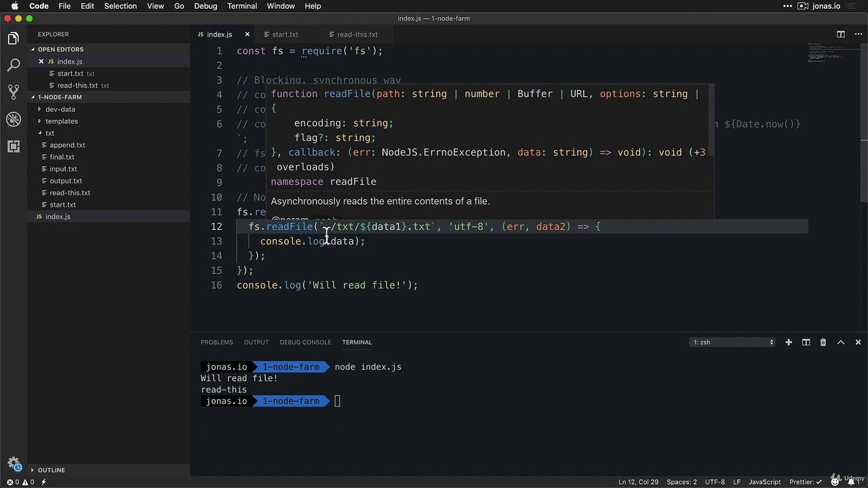Kill terminal with trash icon
The height and width of the screenshot is (488, 868).
[823, 342]
